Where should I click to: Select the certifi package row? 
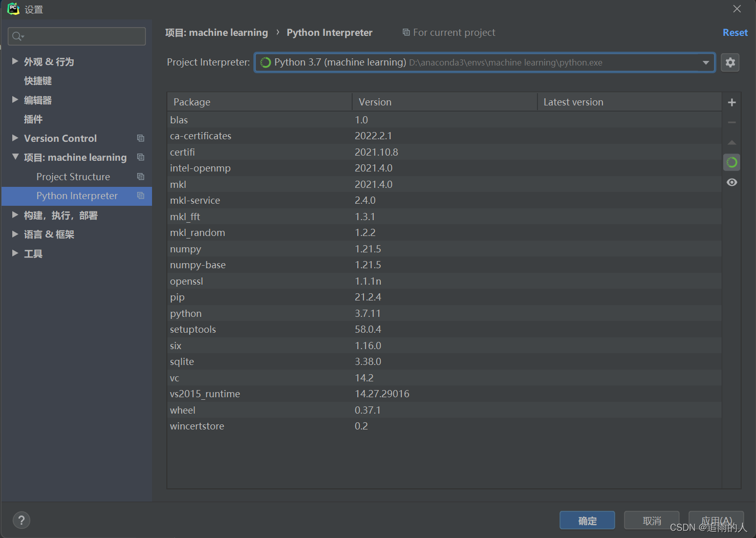click(444, 152)
